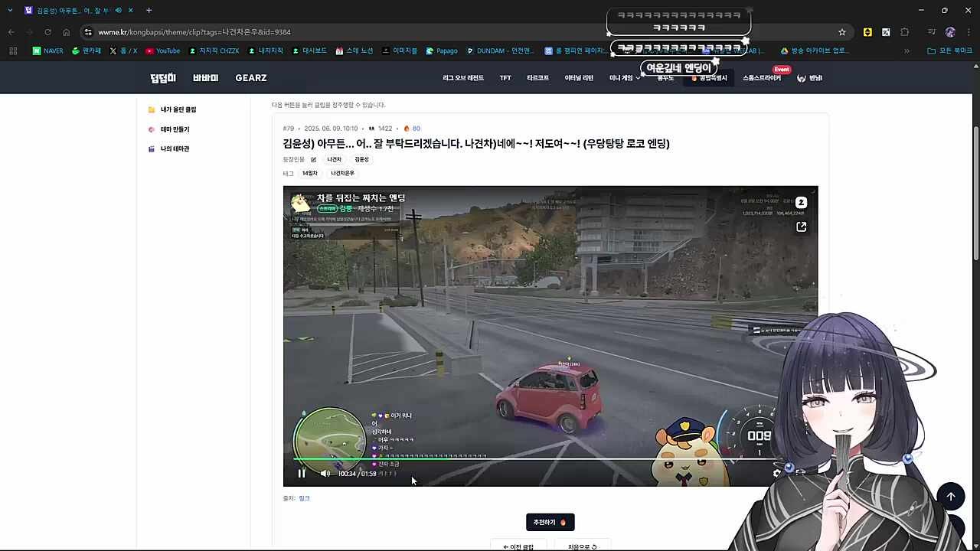Open the DUNDAM bookmark

pyautogui.click(x=500, y=51)
